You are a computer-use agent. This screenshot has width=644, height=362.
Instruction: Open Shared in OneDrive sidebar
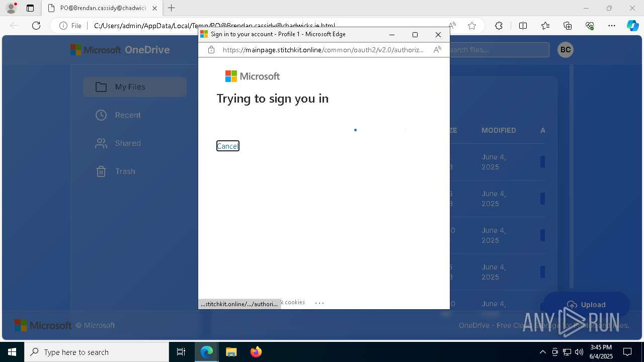(x=135, y=143)
